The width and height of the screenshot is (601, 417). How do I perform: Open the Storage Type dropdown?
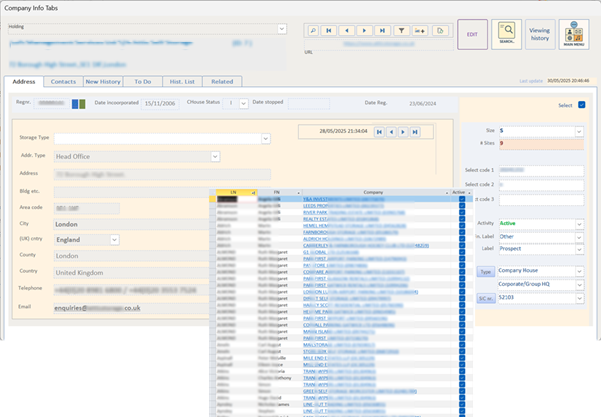pyautogui.click(x=265, y=139)
